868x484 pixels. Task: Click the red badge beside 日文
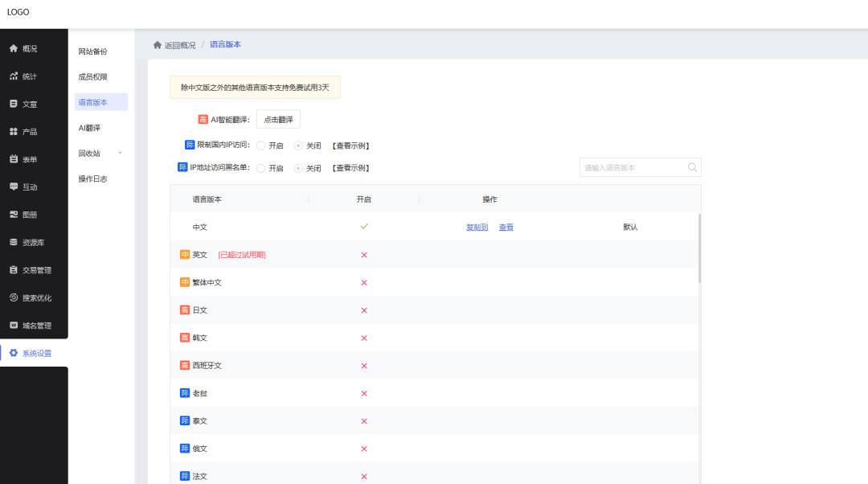tap(185, 310)
